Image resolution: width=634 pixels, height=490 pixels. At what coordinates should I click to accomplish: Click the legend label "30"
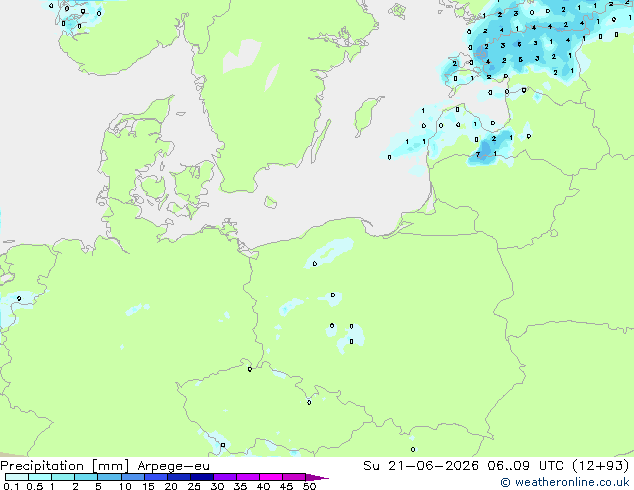[x=217, y=486]
